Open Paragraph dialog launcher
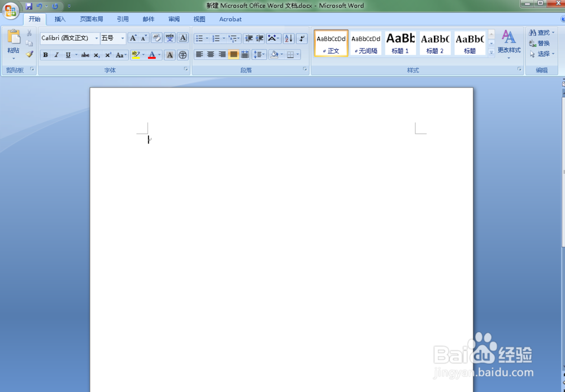Viewport: 565px width, 392px height. 305,69
